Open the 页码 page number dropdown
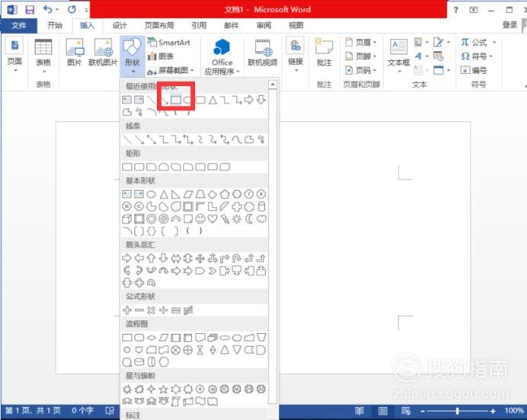This screenshot has width=527, height=420. coord(361,70)
